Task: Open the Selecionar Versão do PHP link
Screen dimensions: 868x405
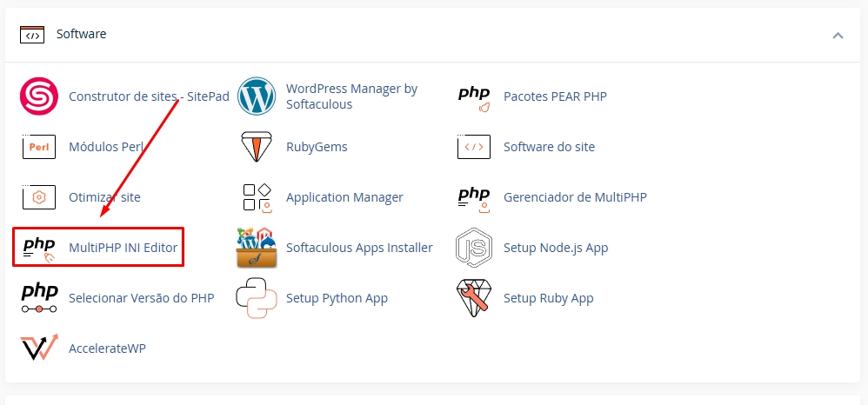Action: pyautogui.click(x=141, y=298)
